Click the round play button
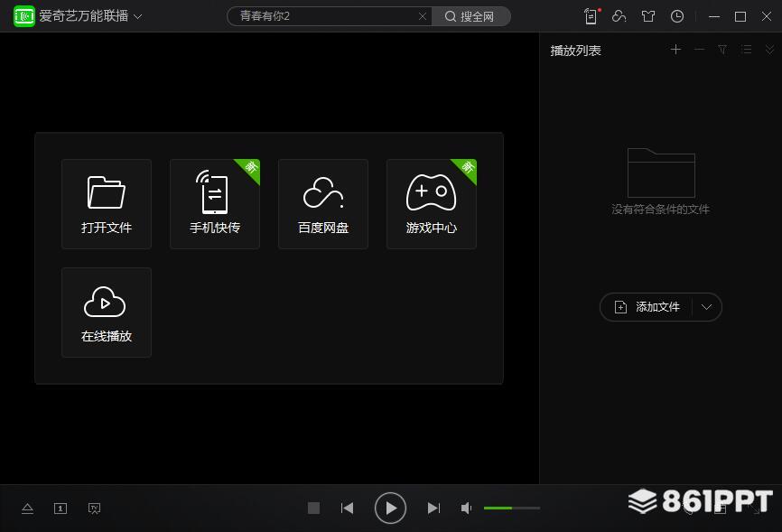Viewport: 782px width, 532px height. click(x=390, y=508)
